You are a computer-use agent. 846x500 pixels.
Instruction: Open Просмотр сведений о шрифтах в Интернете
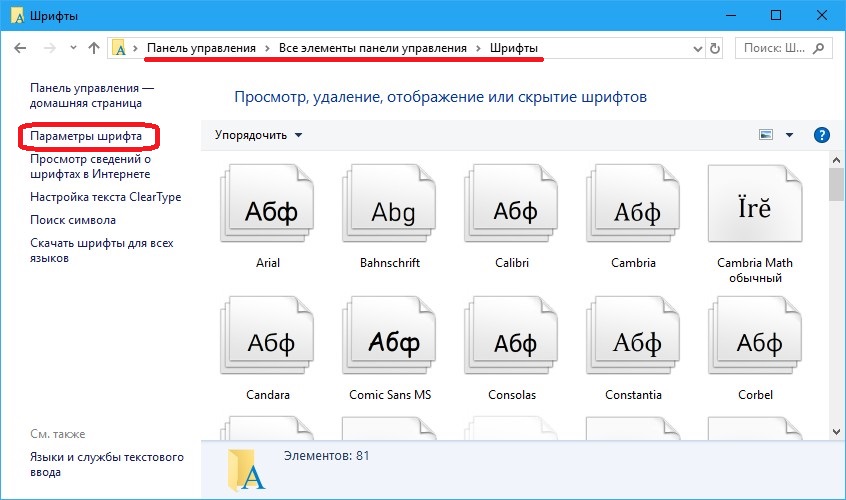click(90, 167)
